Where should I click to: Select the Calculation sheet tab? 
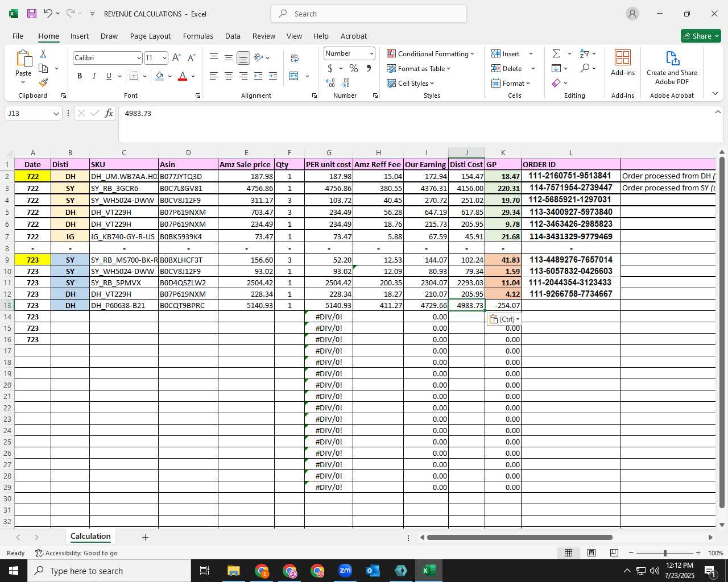[90, 537]
